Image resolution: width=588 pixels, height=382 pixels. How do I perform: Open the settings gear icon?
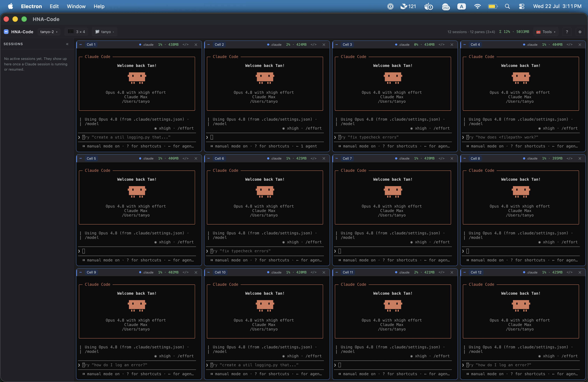coord(580,32)
